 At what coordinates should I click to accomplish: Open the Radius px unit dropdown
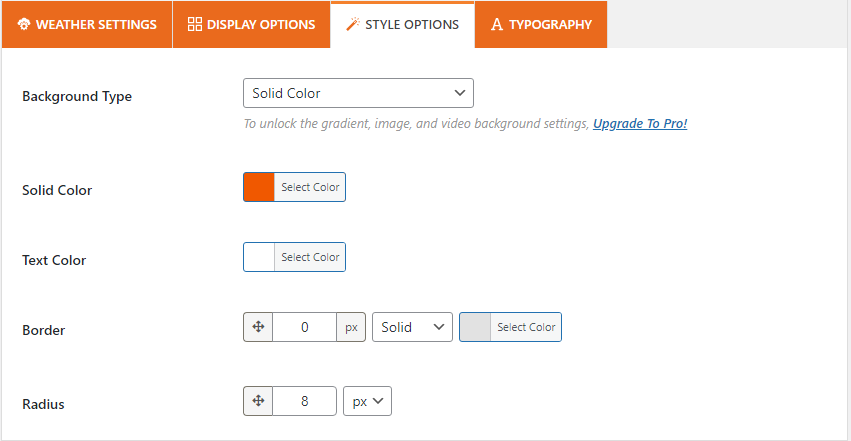click(367, 401)
